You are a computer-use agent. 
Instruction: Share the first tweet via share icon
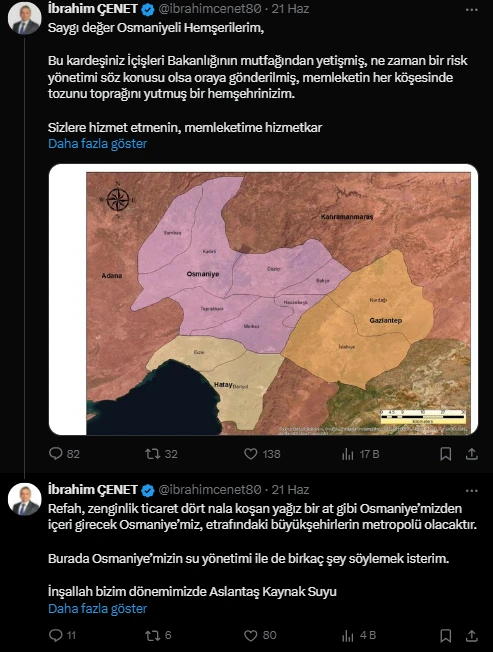pos(471,454)
